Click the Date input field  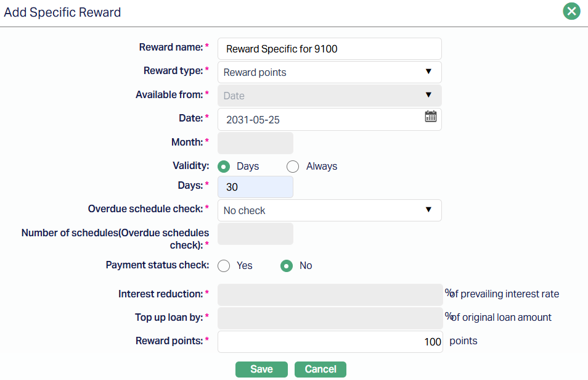click(321, 120)
